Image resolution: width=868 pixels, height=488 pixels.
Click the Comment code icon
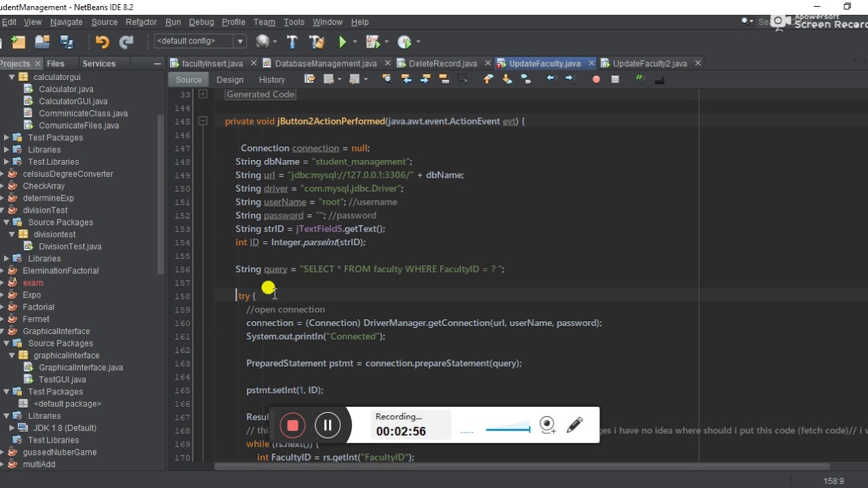coord(640,79)
